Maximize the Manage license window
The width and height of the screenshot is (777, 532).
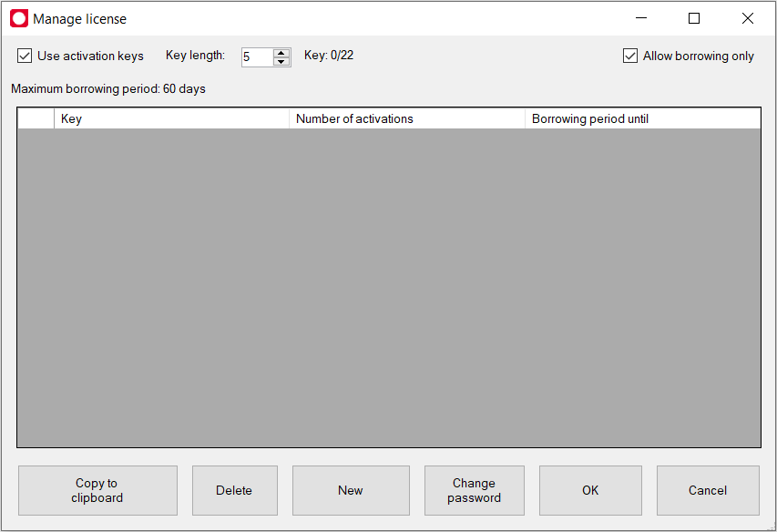[x=694, y=18]
